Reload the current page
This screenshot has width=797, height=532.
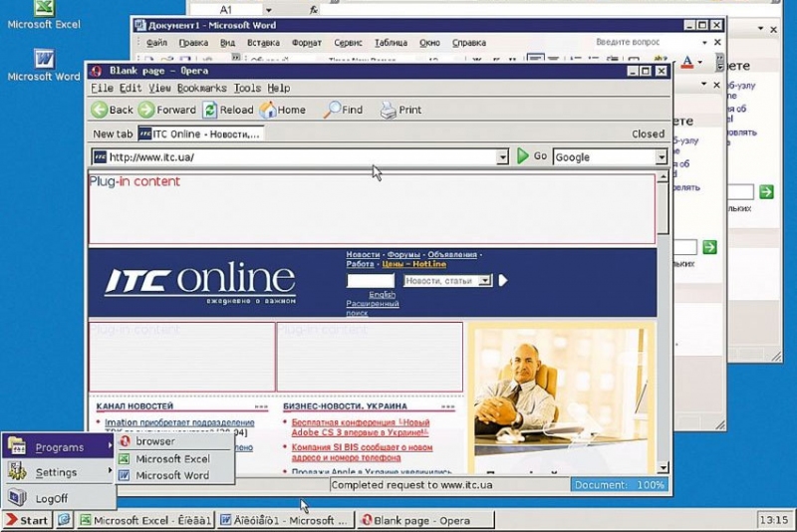click(228, 110)
